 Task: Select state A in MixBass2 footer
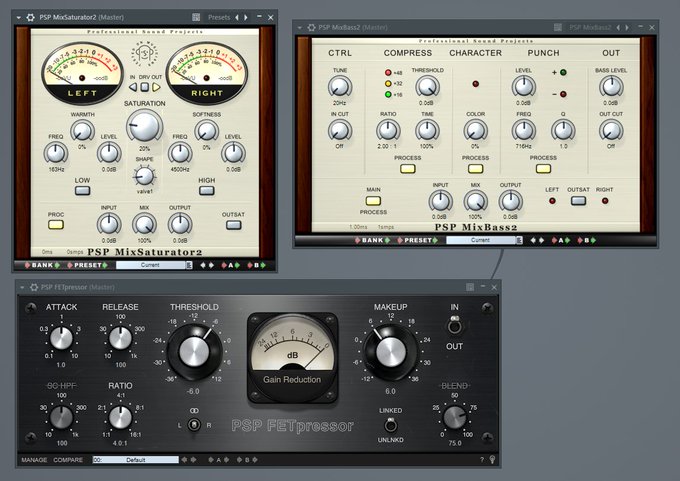click(x=561, y=240)
